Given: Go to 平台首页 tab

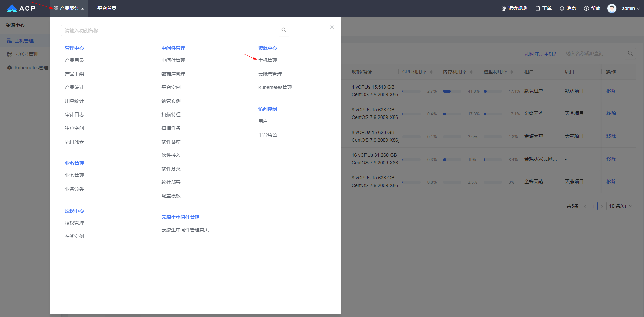Looking at the screenshot, I should click(x=107, y=8).
